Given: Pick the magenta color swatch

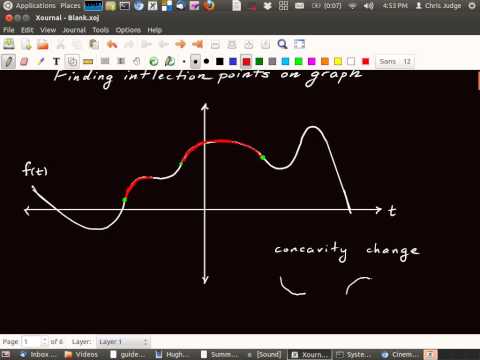Looking at the screenshot, I should [x=312, y=61].
